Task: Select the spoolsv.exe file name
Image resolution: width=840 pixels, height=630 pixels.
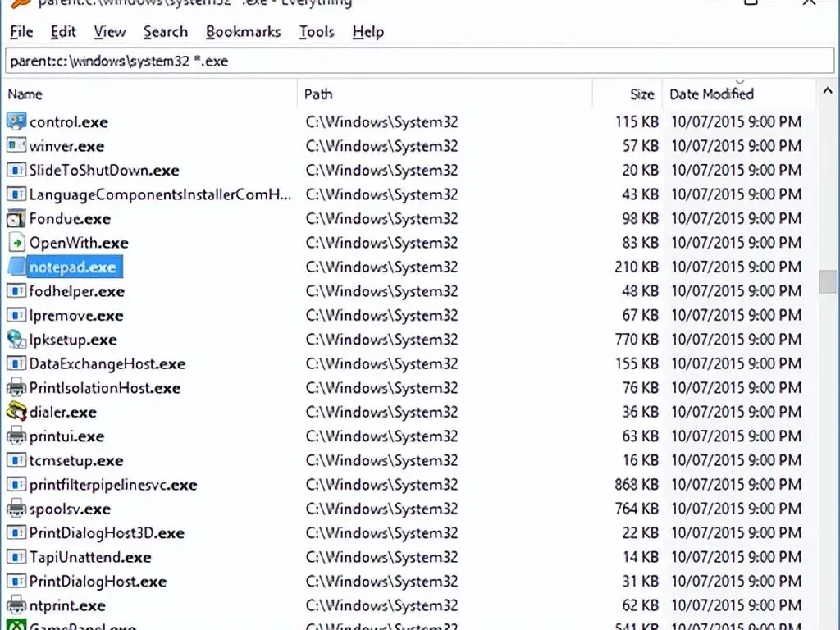Action: pyautogui.click(x=70, y=509)
